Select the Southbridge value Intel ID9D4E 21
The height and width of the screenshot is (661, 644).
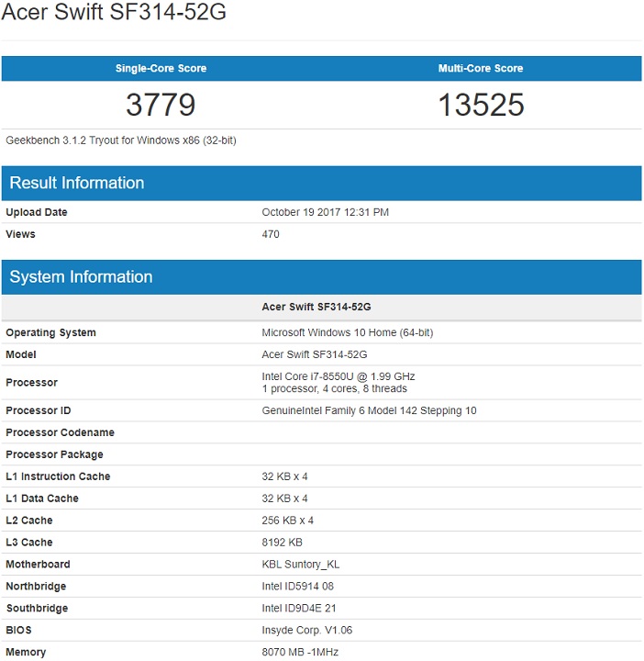[299, 609]
